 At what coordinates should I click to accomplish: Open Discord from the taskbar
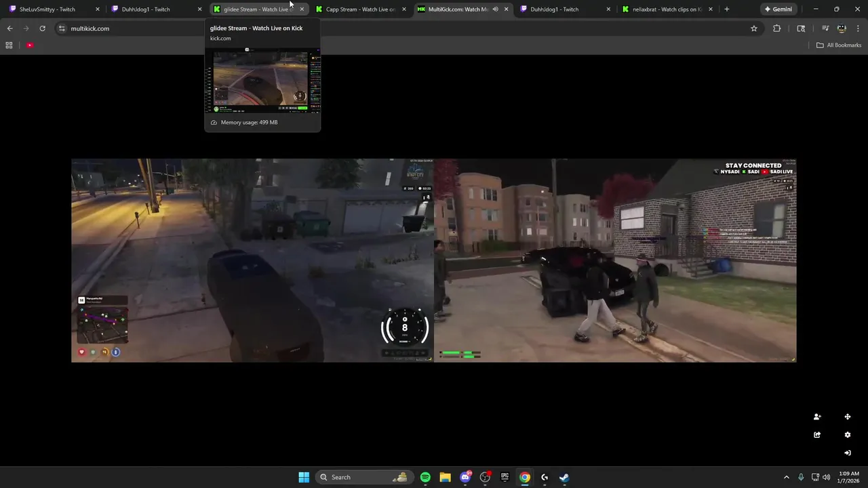click(x=465, y=477)
